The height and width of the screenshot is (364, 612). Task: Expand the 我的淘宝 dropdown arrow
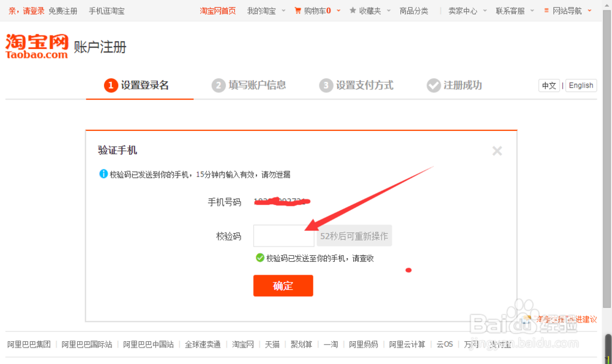pos(283,11)
